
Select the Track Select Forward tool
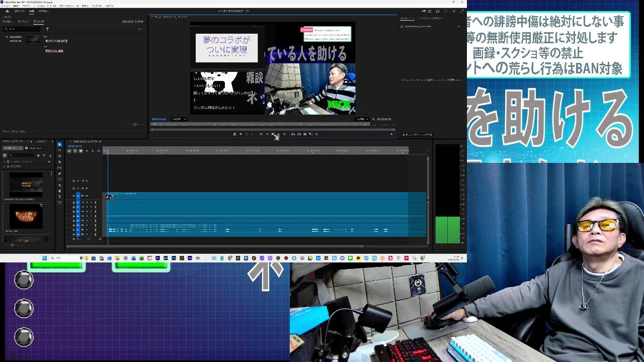click(x=60, y=150)
